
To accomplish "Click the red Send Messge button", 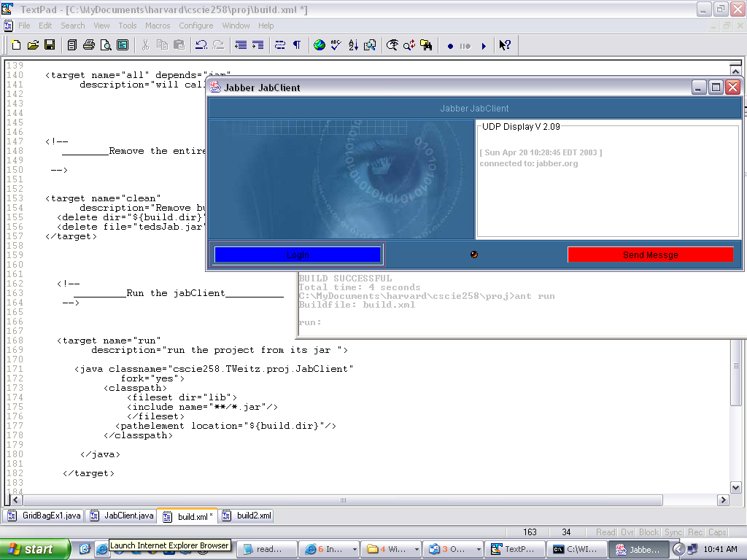I will coord(650,254).
